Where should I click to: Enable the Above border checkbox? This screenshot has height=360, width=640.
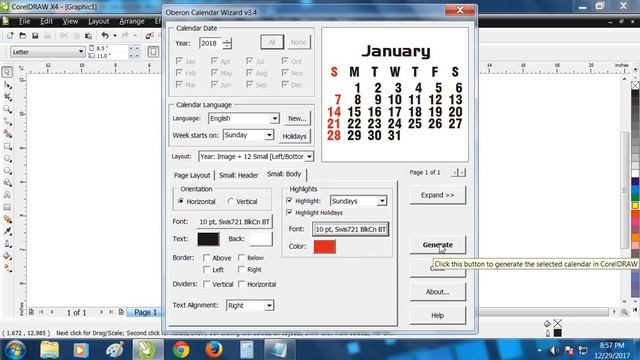coord(207,258)
